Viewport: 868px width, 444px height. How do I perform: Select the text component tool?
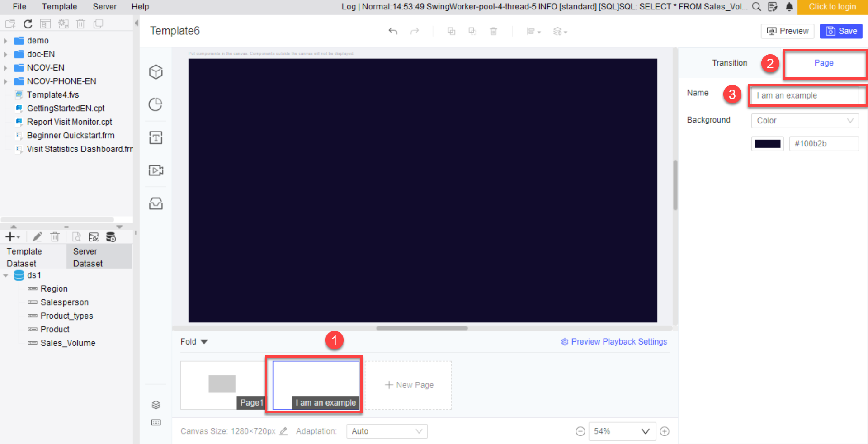tap(156, 138)
